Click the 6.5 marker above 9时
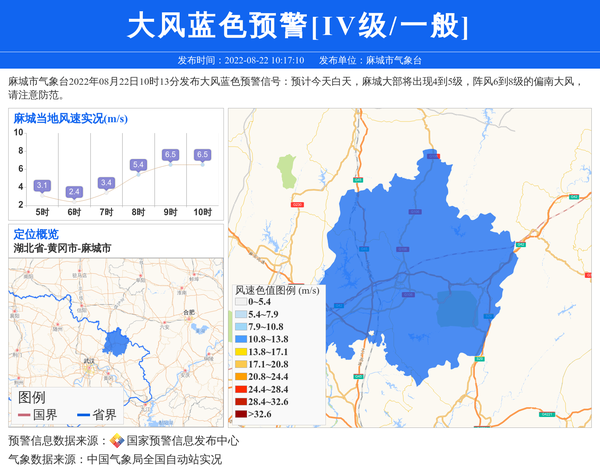 click(170, 154)
